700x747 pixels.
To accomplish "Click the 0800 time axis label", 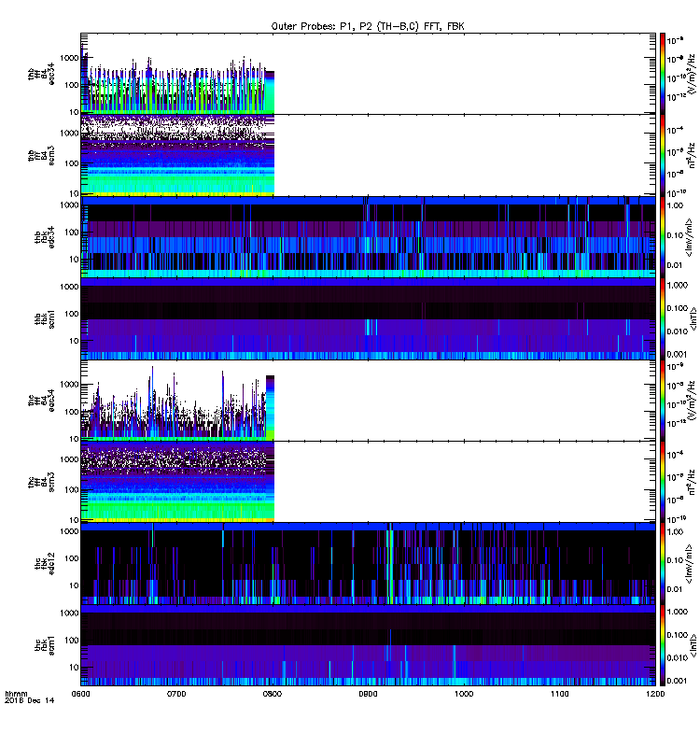I will tap(273, 694).
